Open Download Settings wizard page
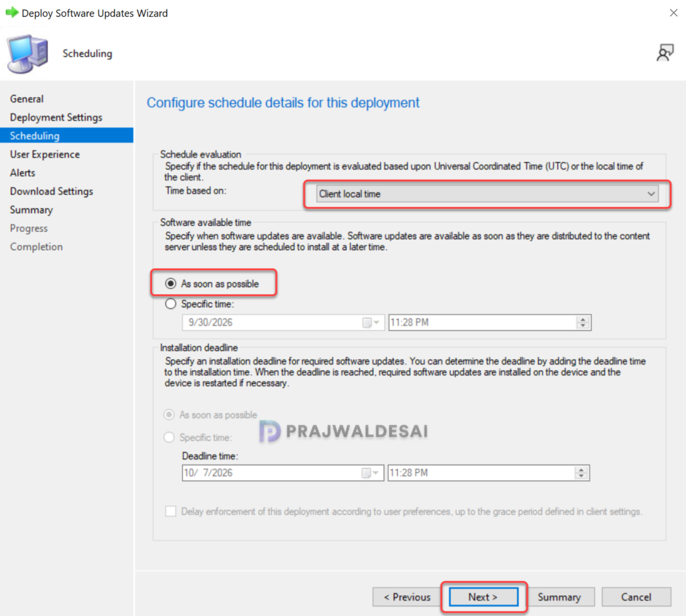686x616 pixels. [51, 191]
